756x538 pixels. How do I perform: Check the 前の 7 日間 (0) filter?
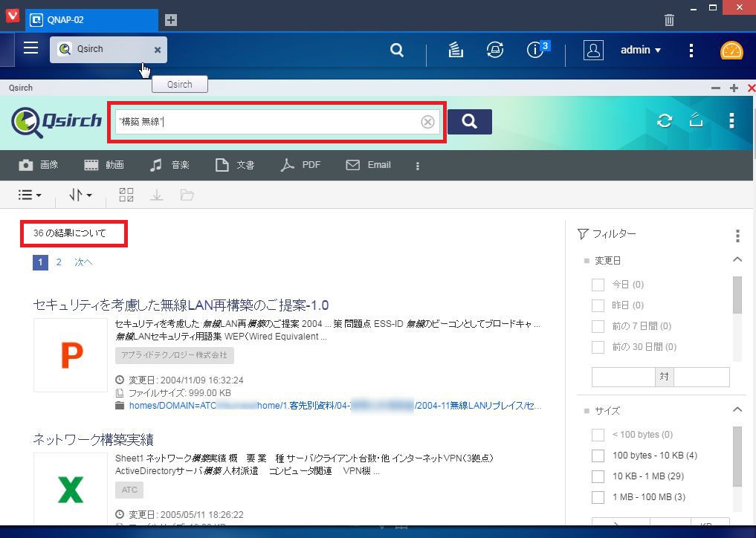(598, 326)
